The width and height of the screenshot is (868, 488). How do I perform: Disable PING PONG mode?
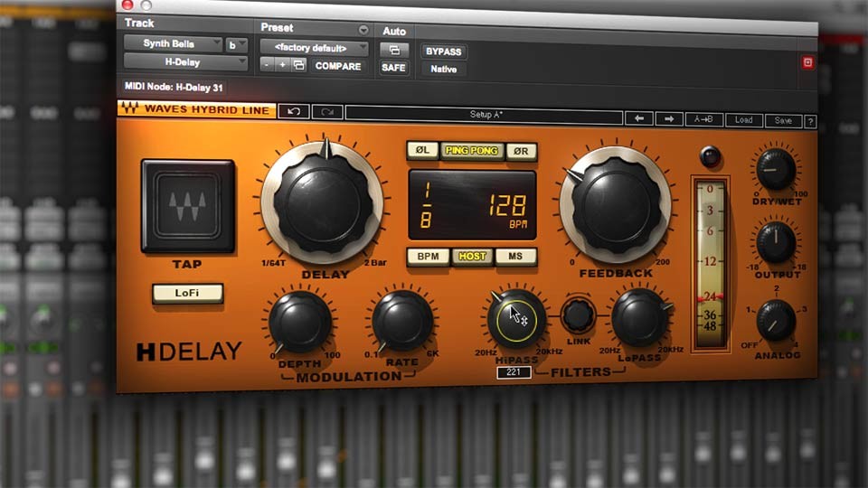[472, 151]
